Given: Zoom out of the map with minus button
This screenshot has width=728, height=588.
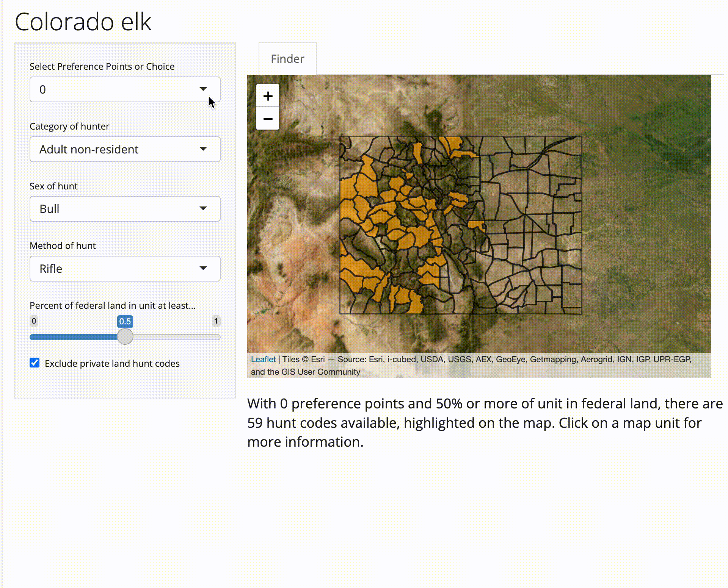Looking at the screenshot, I should click(268, 119).
